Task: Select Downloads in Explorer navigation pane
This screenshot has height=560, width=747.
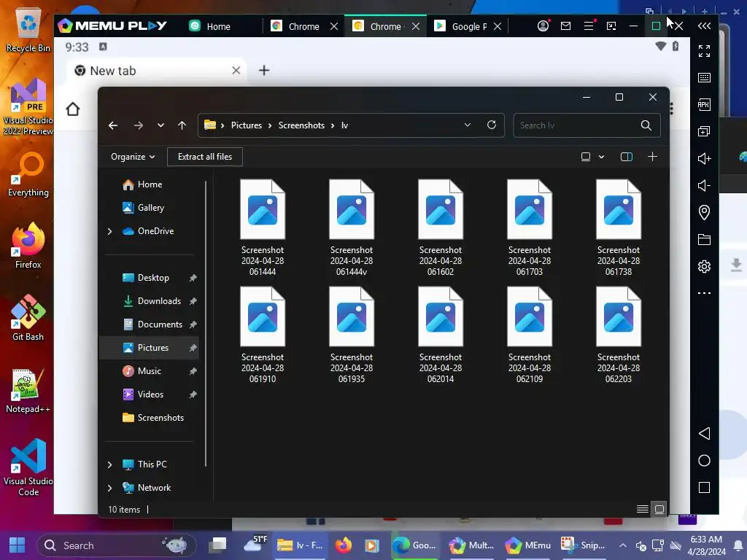Action: click(x=149, y=301)
